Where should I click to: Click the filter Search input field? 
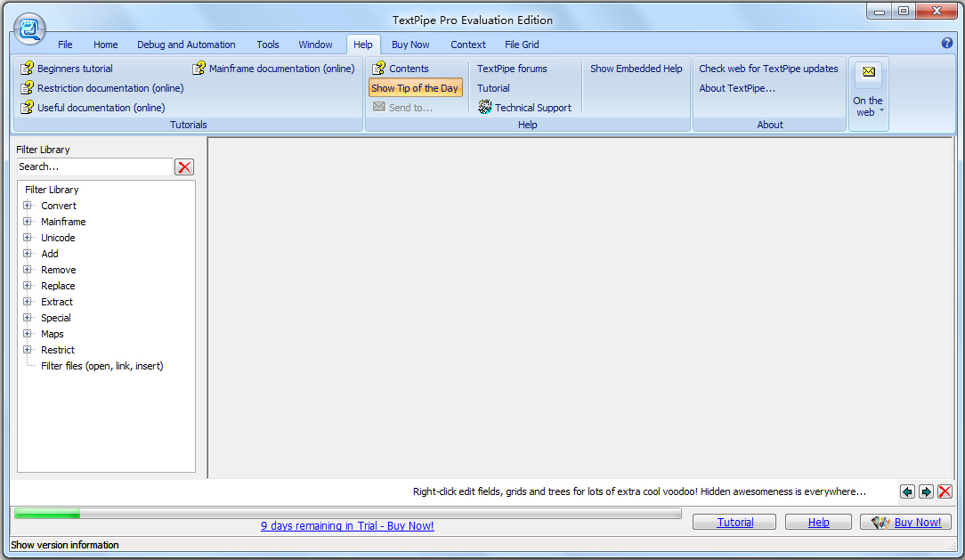[x=94, y=166]
